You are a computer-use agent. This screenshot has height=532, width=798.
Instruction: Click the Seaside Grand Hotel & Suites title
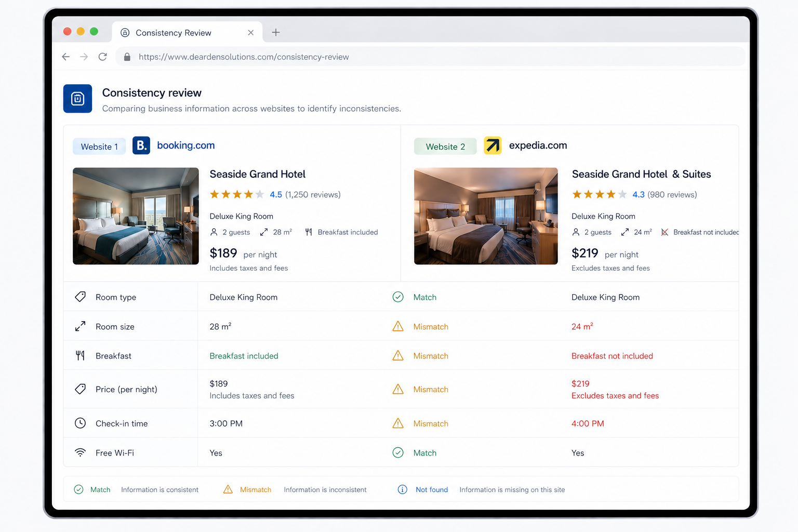pos(642,174)
